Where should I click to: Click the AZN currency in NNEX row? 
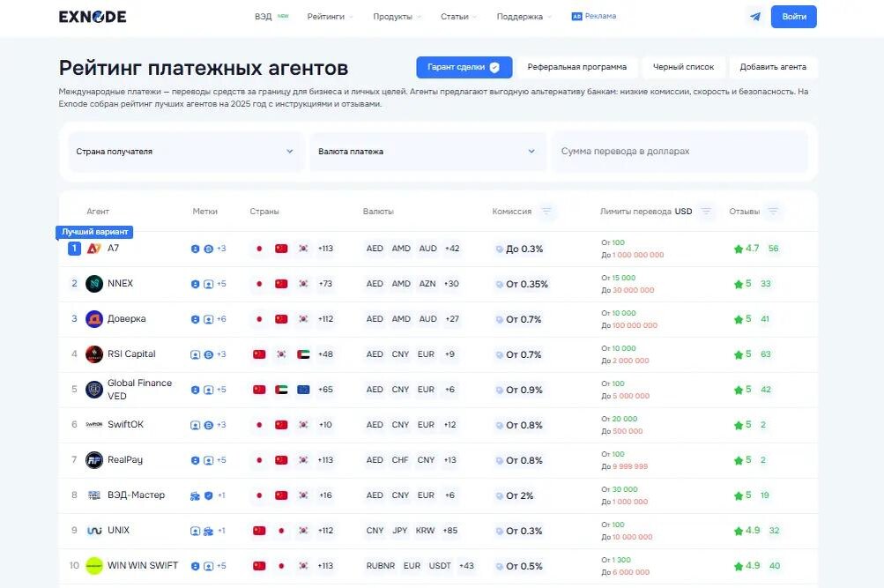click(427, 284)
